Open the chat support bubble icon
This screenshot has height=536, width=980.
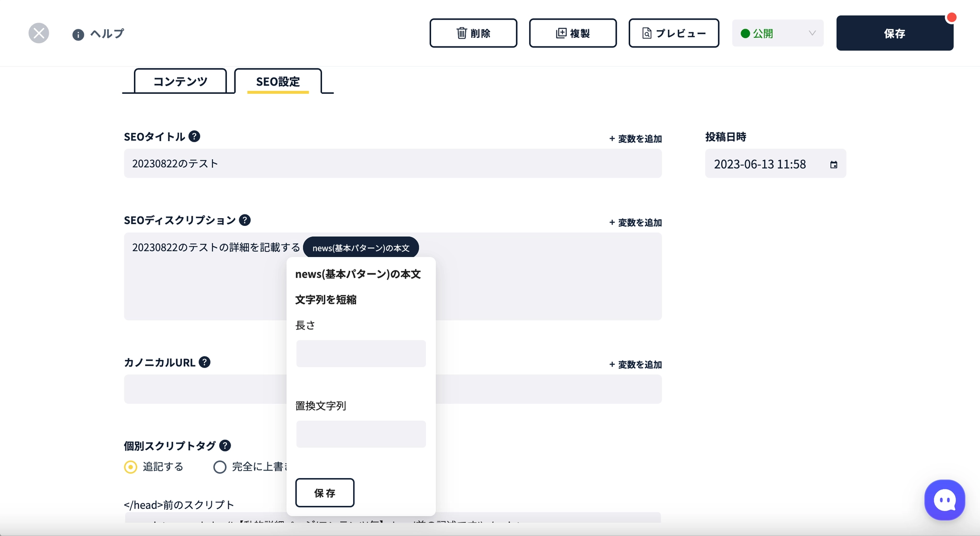(945, 500)
